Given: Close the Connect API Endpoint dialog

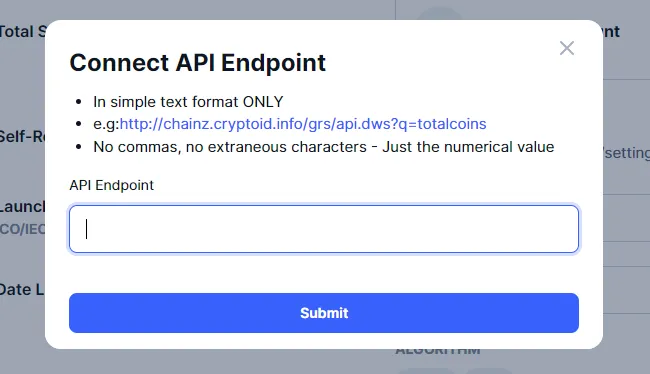Looking at the screenshot, I should coord(567,48).
